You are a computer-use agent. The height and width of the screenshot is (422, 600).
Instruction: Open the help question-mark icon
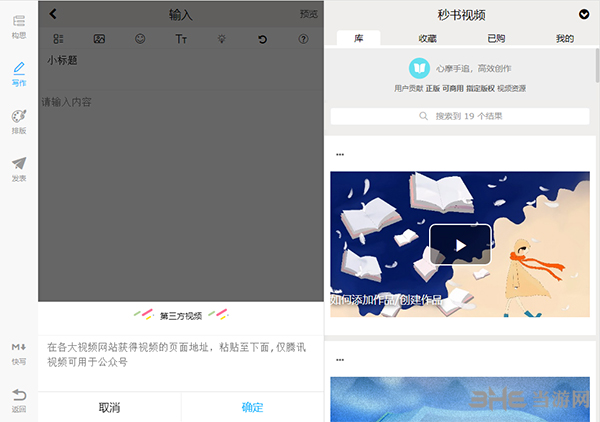coord(303,39)
